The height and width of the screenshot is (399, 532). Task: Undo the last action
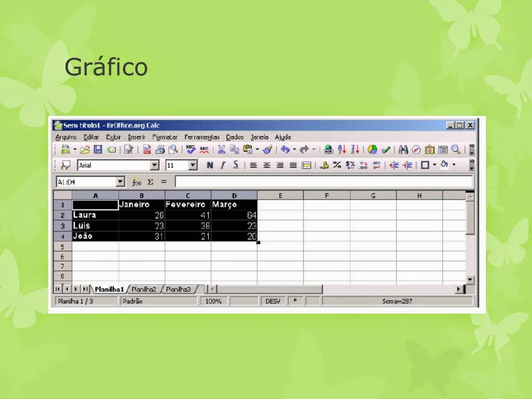pyautogui.click(x=285, y=150)
